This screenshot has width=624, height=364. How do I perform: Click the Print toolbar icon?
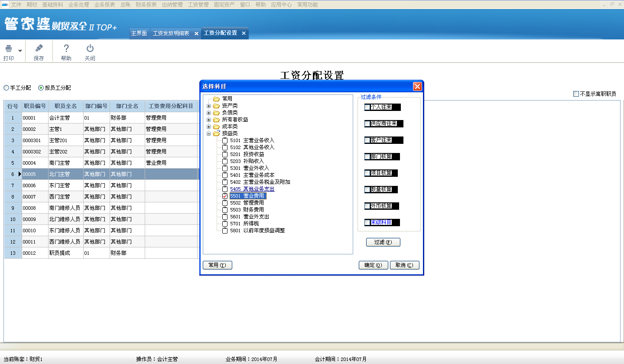9,49
